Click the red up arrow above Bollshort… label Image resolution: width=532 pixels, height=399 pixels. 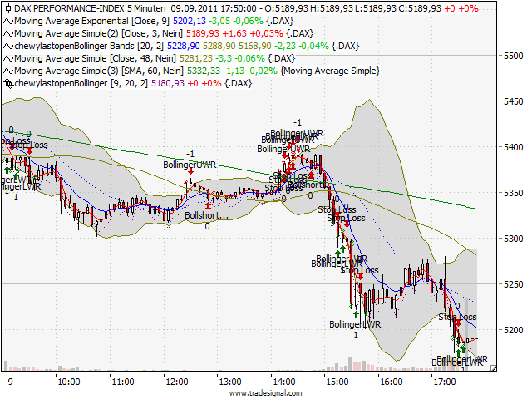pos(208,206)
